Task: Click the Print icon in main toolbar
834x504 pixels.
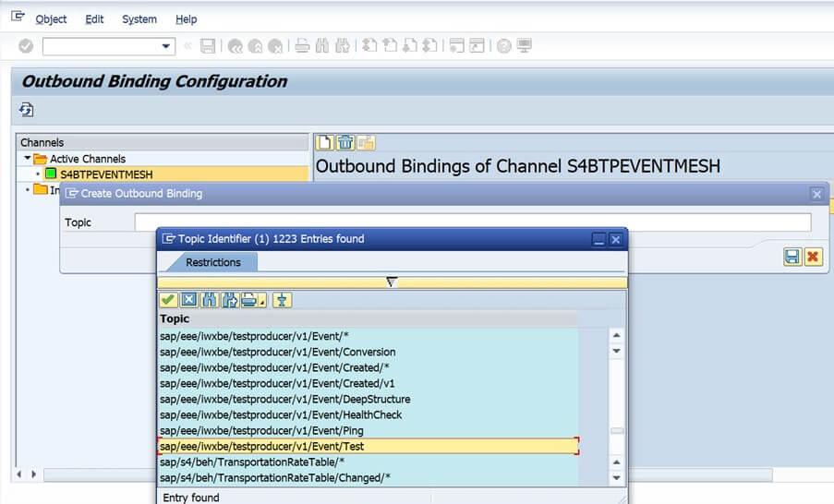Action: pos(302,46)
